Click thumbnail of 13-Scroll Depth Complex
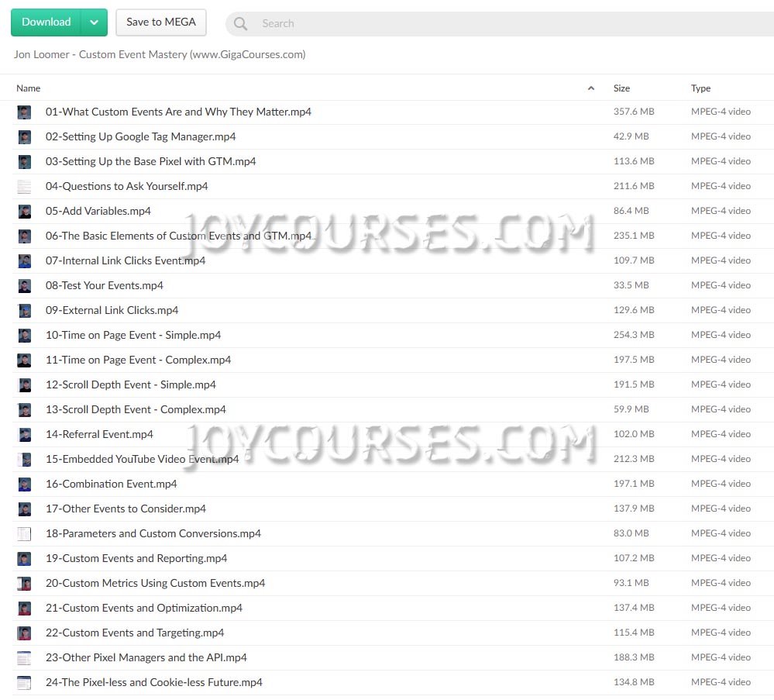Image resolution: width=774 pixels, height=700 pixels. click(24, 409)
